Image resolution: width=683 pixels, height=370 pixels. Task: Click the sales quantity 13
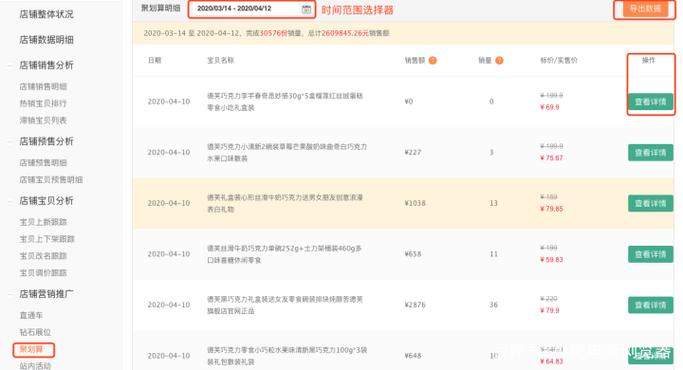click(493, 203)
